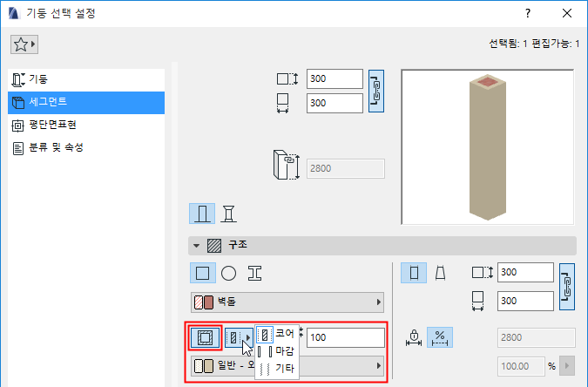Click the 구조 section width field 300
Image resolution: width=588 pixels, height=387 pixels.
click(525, 301)
